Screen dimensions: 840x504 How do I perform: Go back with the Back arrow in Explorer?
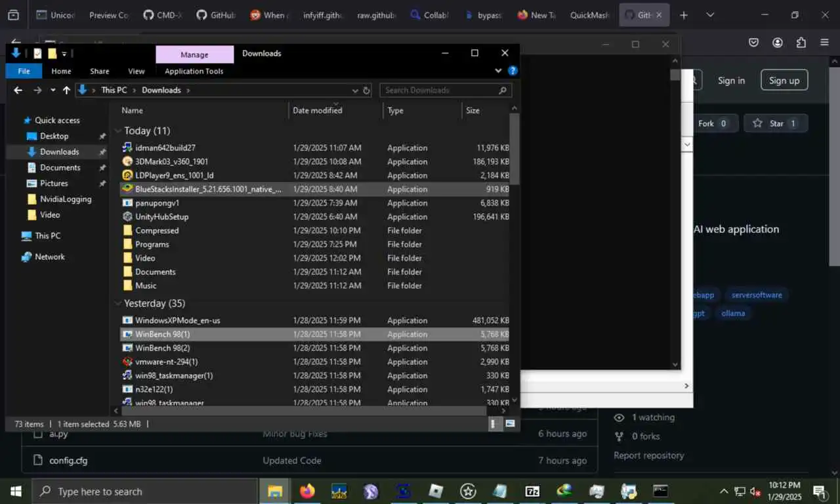point(18,91)
